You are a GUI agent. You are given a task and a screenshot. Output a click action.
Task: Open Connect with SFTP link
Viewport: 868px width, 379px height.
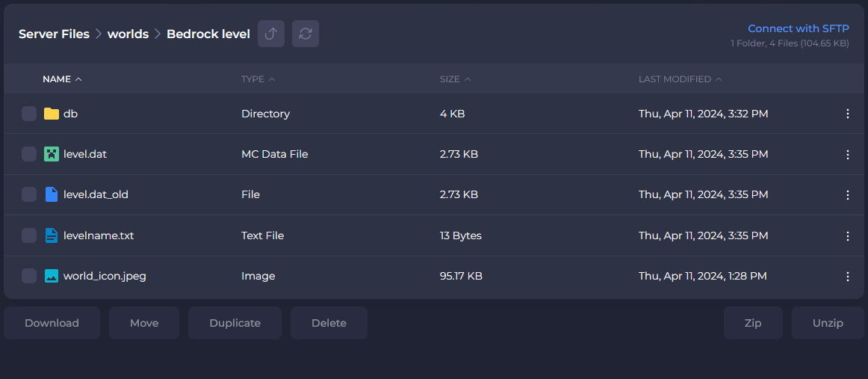[798, 28]
